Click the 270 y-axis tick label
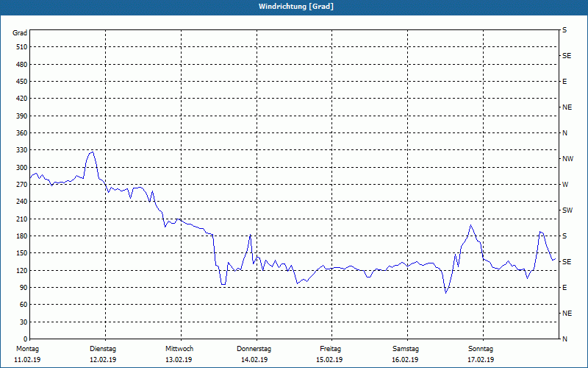Screen dimensions: 588x368 (20, 185)
